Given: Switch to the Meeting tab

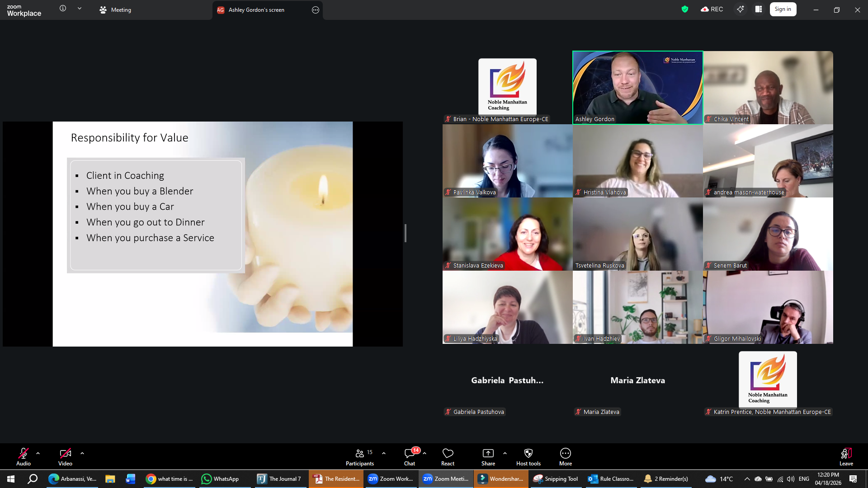Looking at the screenshot, I should pyautogui.click(x=116, y=9).
